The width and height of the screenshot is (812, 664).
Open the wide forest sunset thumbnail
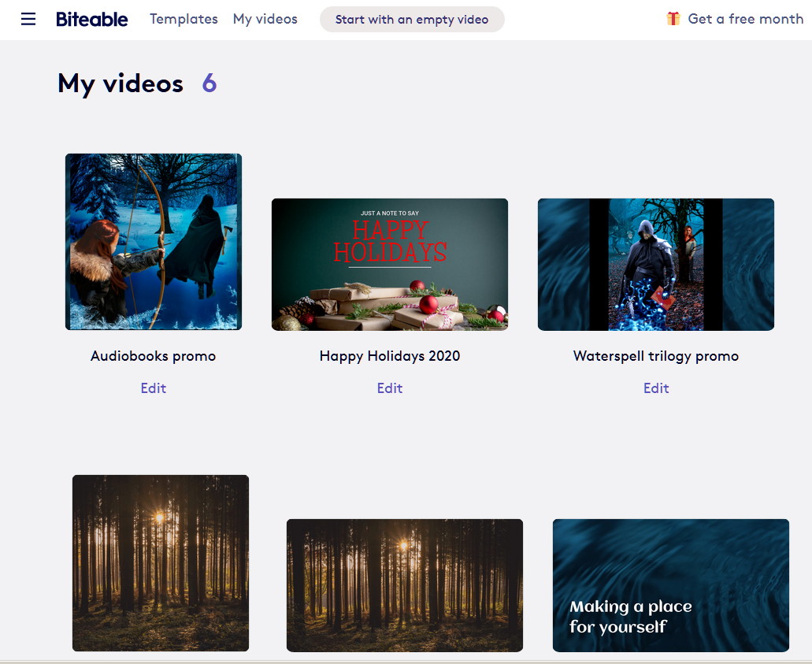coord(405,584)
